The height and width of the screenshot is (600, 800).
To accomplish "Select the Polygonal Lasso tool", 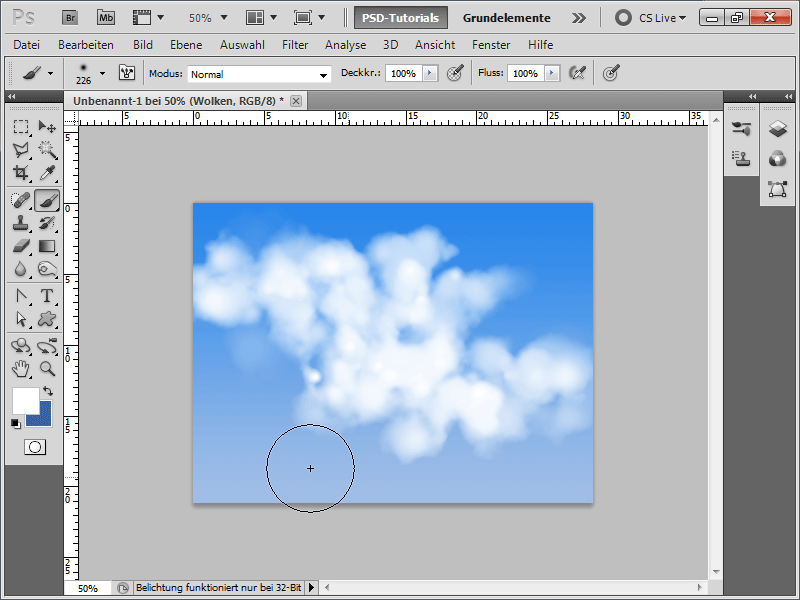I will tap(21, 149).
